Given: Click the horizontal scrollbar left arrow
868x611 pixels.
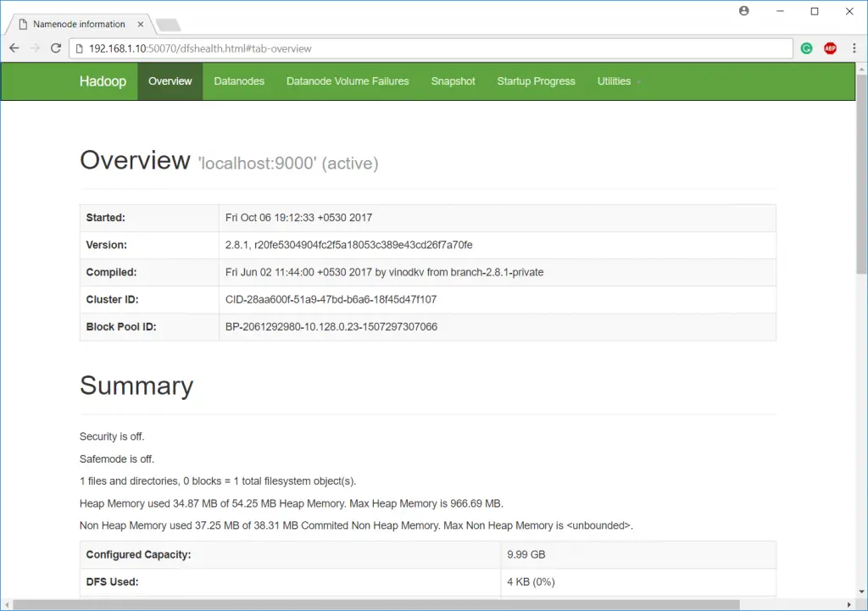Looking at the screenshot, I should (x=7, y=604).
